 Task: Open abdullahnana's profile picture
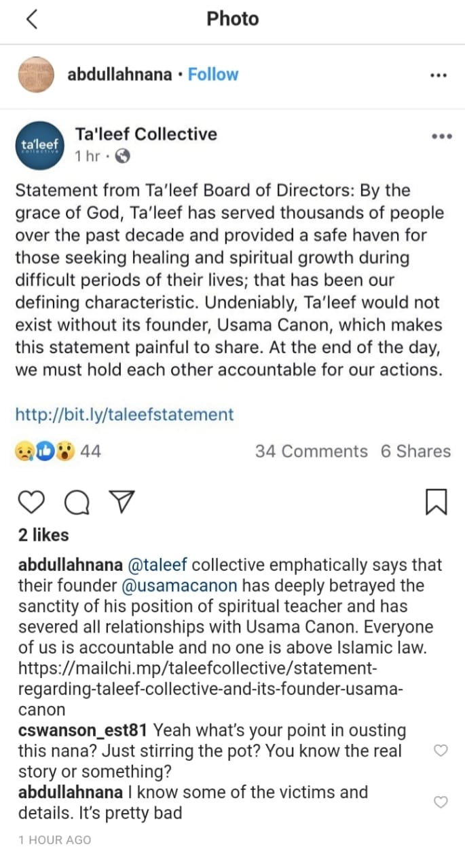coord(35,75)
